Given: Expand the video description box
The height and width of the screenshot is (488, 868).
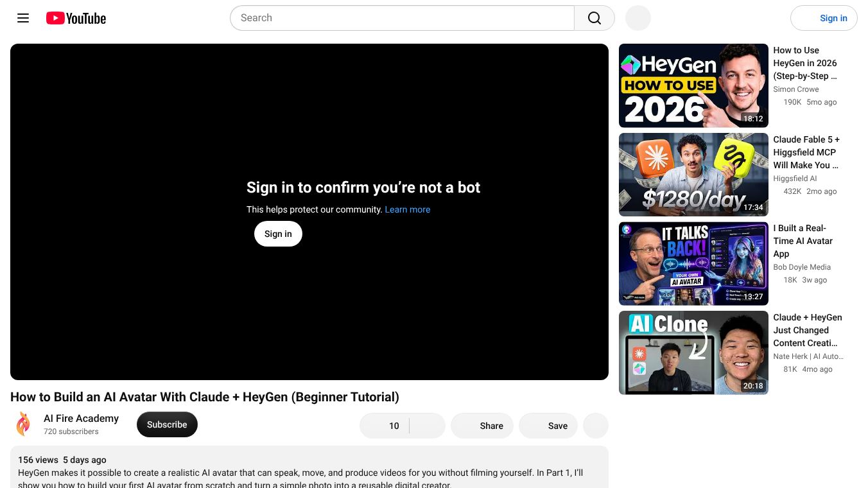Looking at the screenshot, I should (x=309, y=467).
